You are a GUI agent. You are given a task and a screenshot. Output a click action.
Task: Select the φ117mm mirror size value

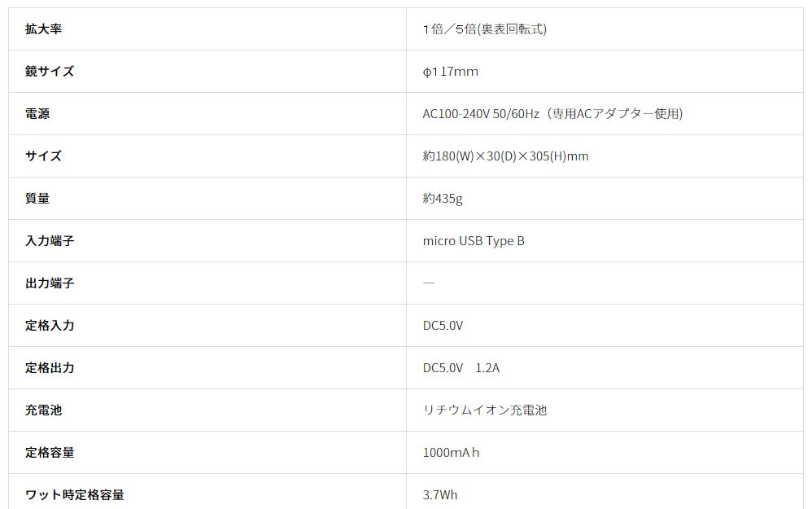tap(450, 72)
